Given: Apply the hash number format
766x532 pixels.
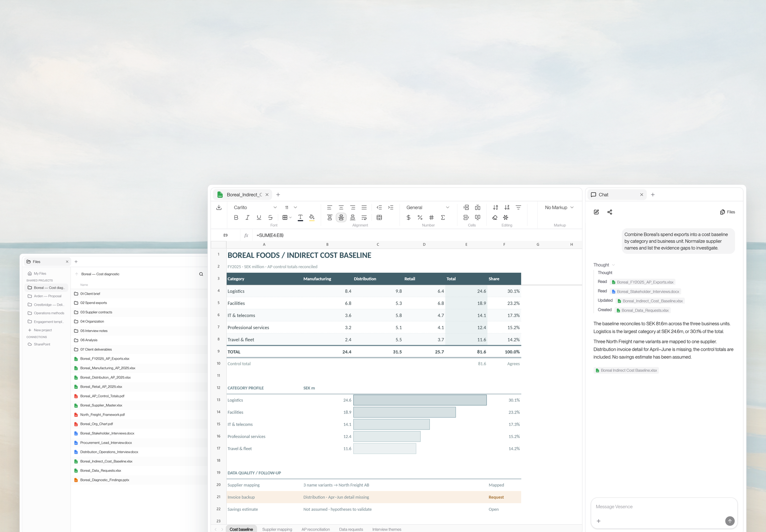Looking at the screenshot, I should click(431, 217).
